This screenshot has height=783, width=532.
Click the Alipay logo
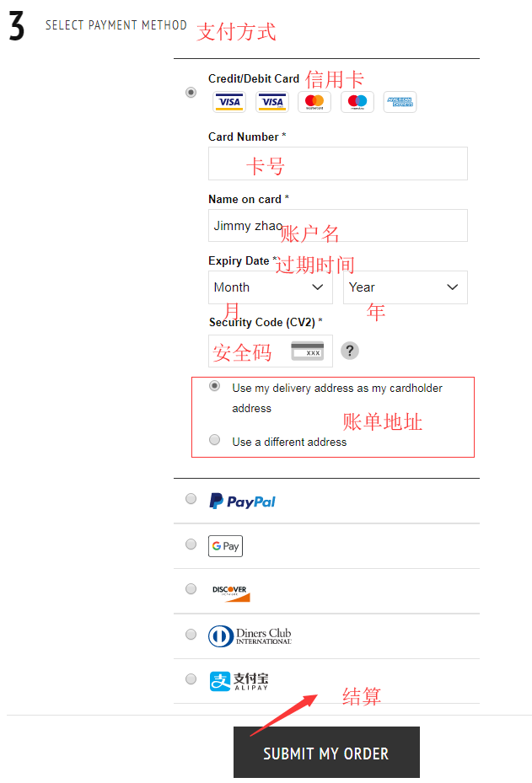coord(239,681)
